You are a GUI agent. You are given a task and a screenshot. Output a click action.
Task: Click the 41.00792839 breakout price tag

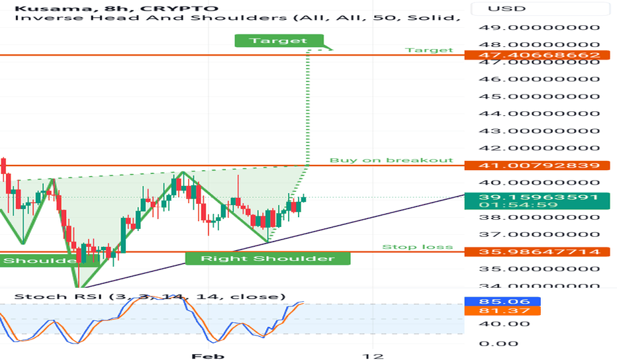click(x=537, y=165)
